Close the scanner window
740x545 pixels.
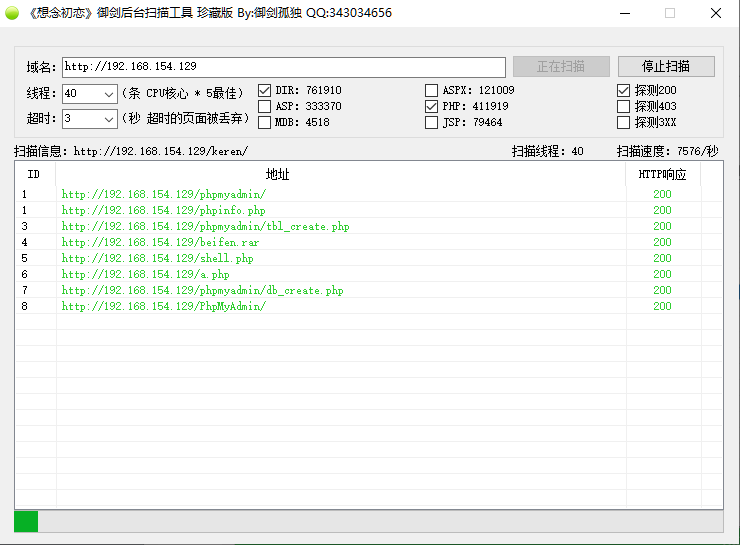(716, 13)
